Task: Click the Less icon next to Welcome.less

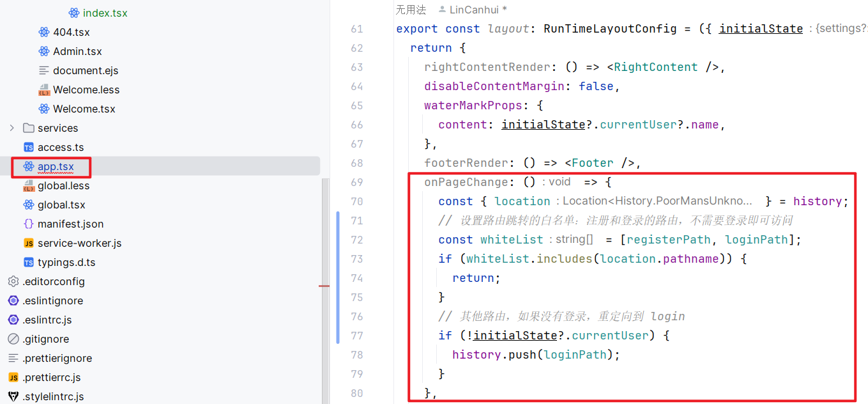Action: coord(44,89)
